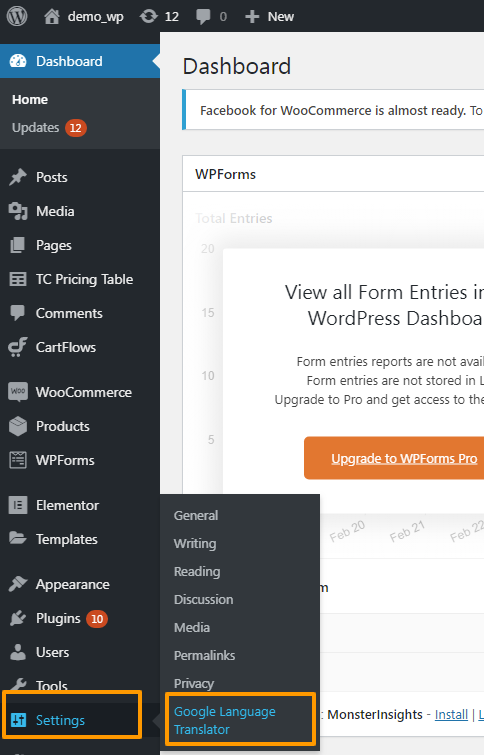Viewport: 484px width, 755px height.
Task: Click the CartFlows logo icon
Action: (18, 347)
